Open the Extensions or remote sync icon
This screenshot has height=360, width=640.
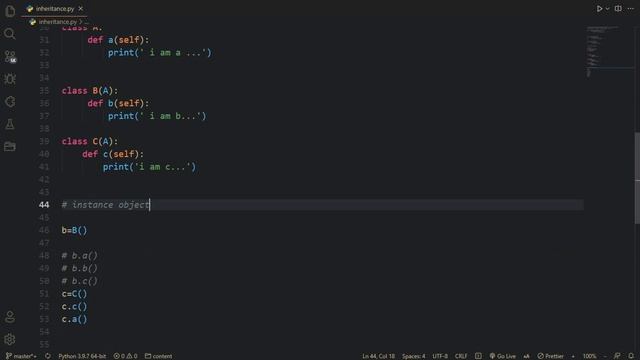coord(10,102)
